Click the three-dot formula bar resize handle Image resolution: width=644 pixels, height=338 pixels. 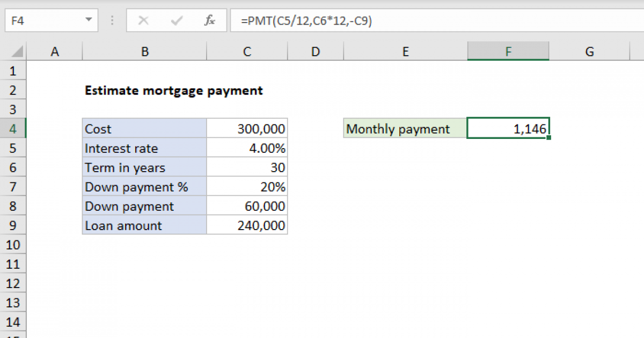[112, 21]
